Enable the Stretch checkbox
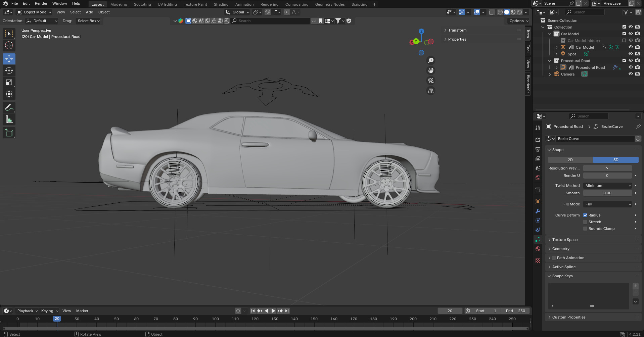644x337 pixels. point(585,222)
